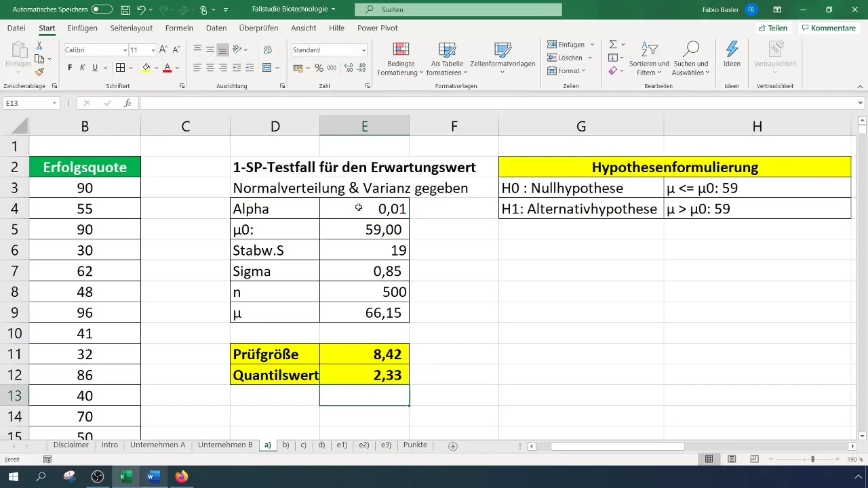
Task: Apply yellow fill color bucket
Action: coord(146,68)
